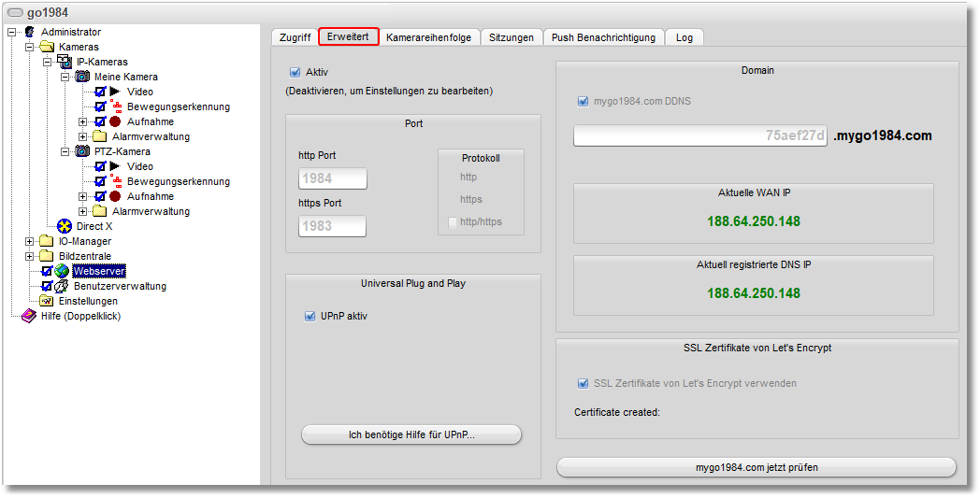Click the Benutzerverwaltung user icon
Image resolution: width=980 pixels, height=498 pixels.
point(63,286)
